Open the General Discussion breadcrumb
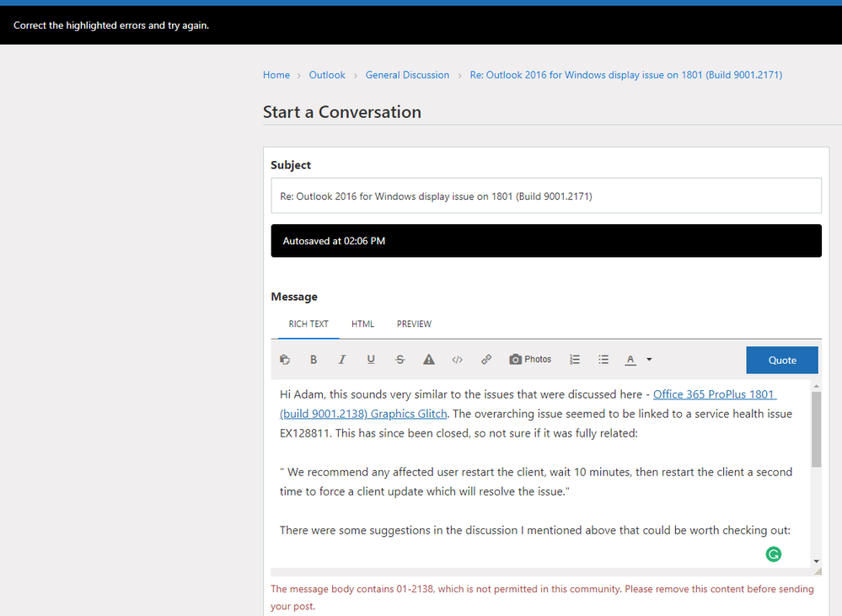Viewport: 842px width, 616px height. [408, 75]
